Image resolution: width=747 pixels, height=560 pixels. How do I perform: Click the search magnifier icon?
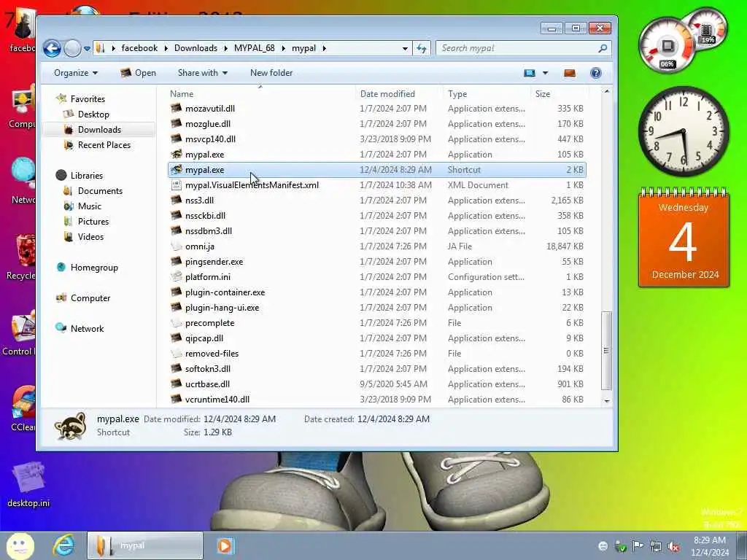(x=603, y=48)
